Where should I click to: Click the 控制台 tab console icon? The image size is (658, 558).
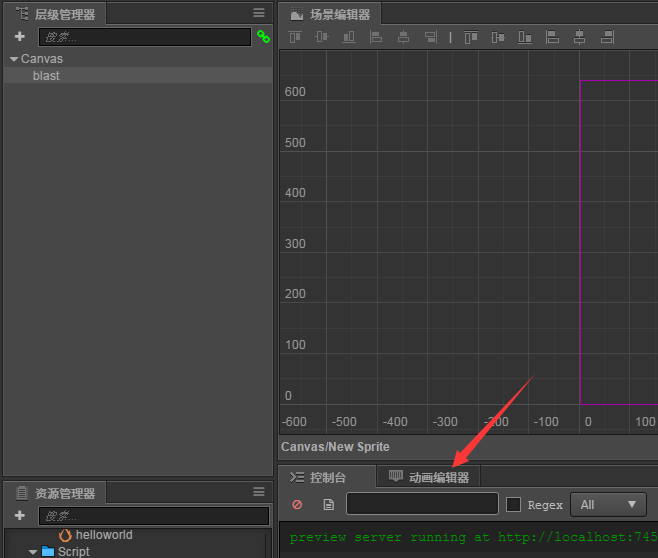297,477
